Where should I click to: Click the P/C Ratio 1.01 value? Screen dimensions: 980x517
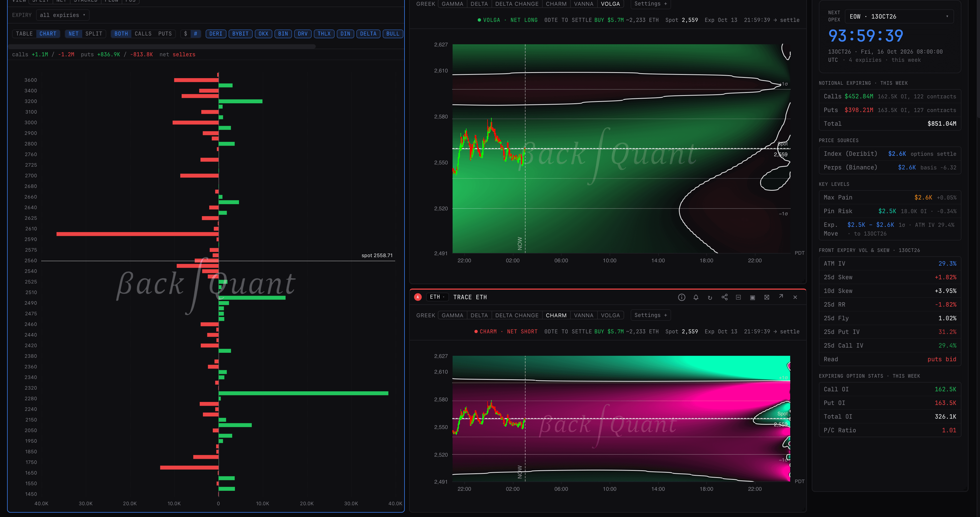point(949,431)
